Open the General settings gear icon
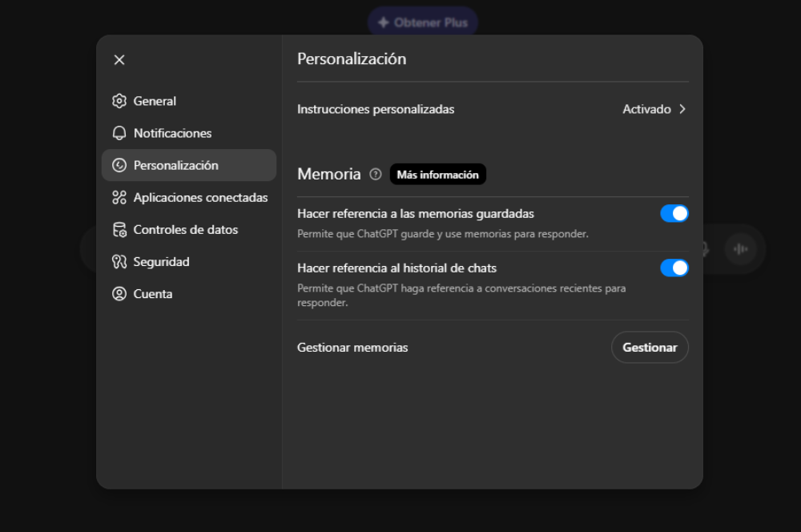 [x=119, y=101]
